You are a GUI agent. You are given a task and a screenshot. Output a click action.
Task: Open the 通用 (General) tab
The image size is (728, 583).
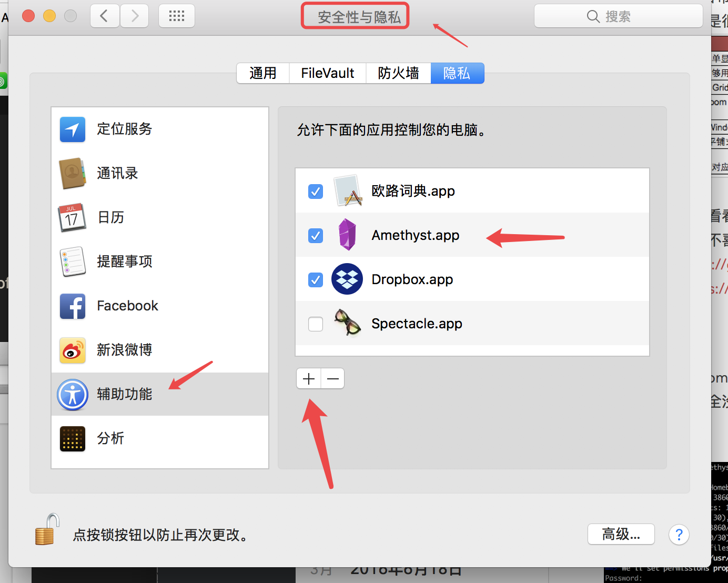[x=262, y=73]
